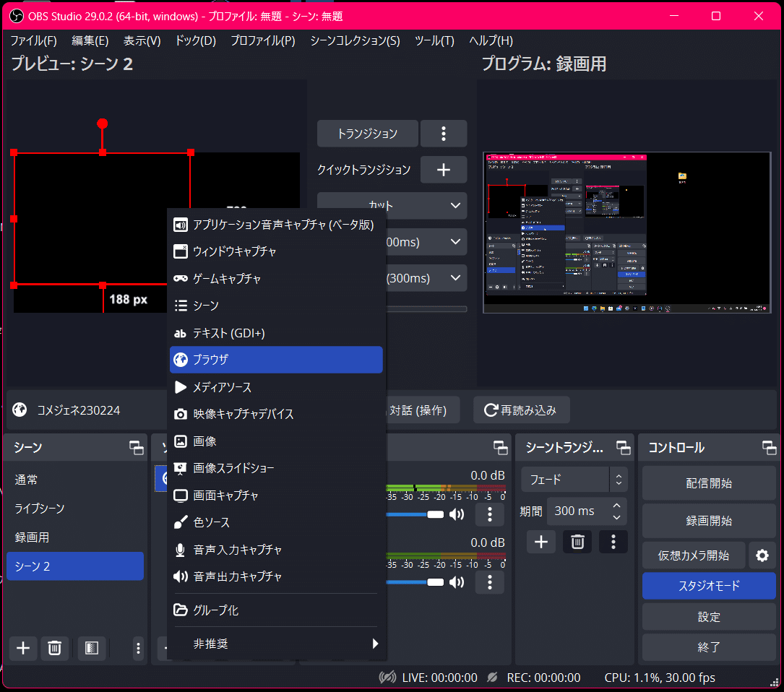This screenshot has height=692, width=784.
Task: Add scene transition plus button
Action: (541, 542)
